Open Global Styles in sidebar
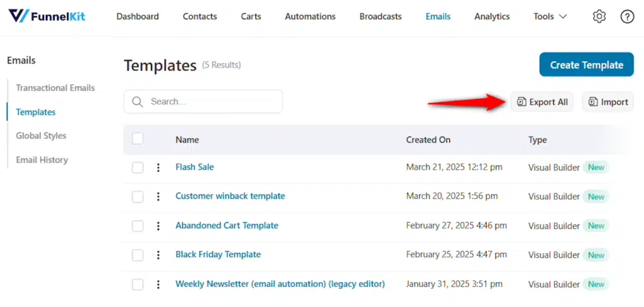The width and height of the screenshot is (644, 307). click(41, 136)
